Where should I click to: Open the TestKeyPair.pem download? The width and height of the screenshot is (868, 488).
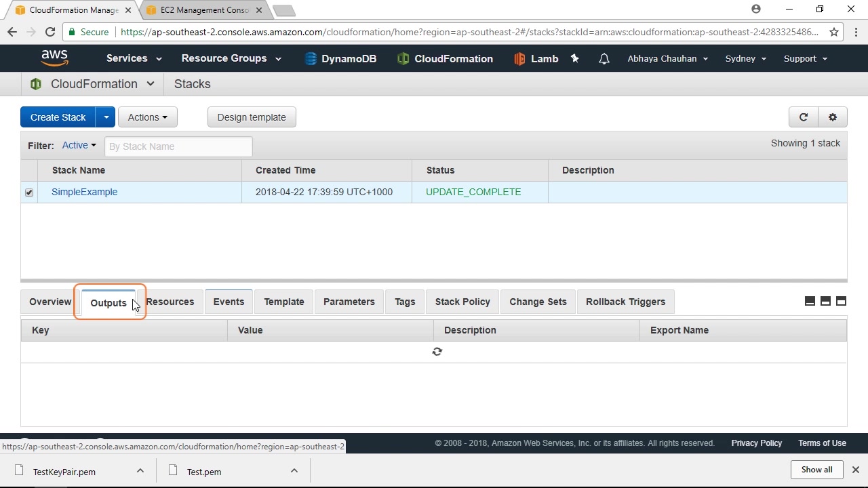(64, 472)
